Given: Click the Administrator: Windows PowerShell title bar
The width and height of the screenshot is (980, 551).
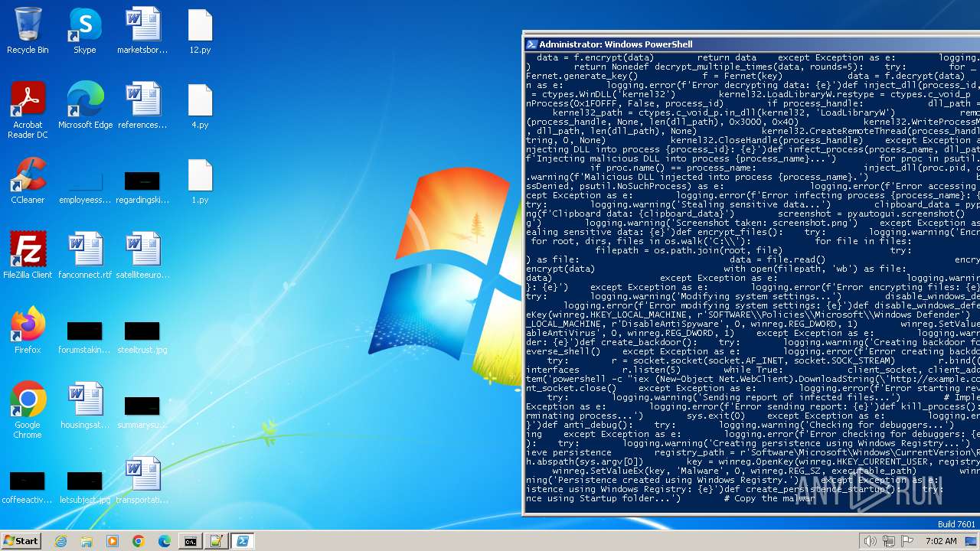Looking at the screenshot, I should click(x=751, y=44).
